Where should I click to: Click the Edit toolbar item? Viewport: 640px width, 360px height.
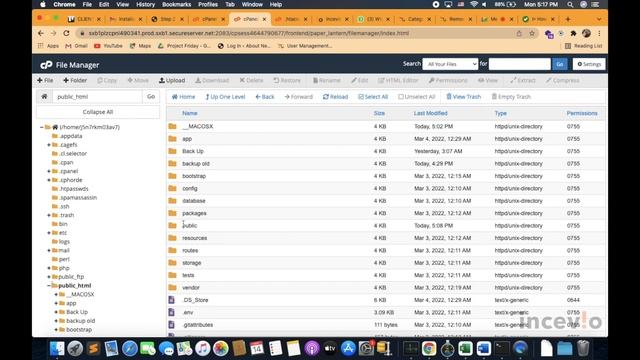tap(360, 80)
